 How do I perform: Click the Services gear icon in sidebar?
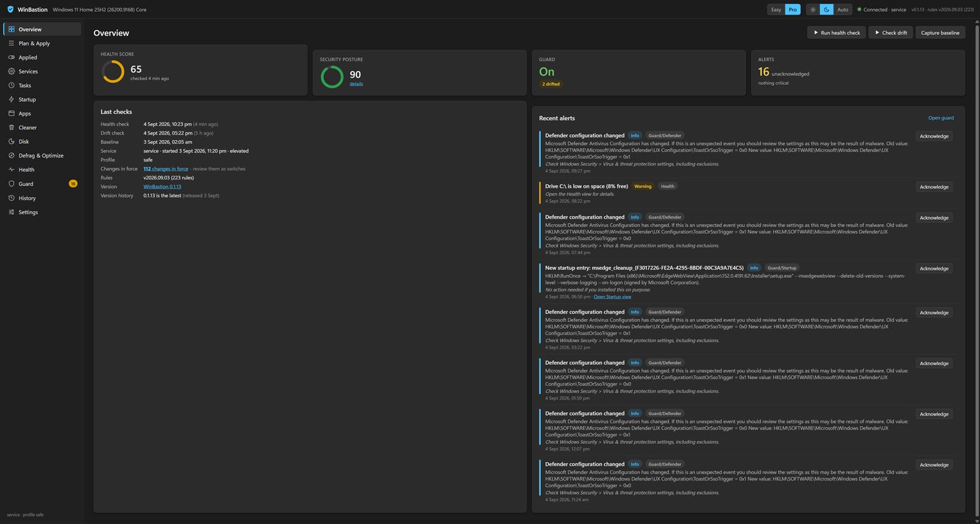12,72
